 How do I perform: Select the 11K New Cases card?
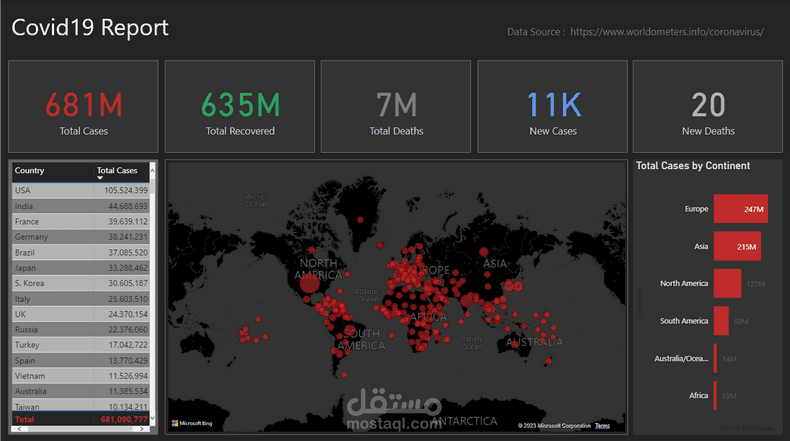552,106
